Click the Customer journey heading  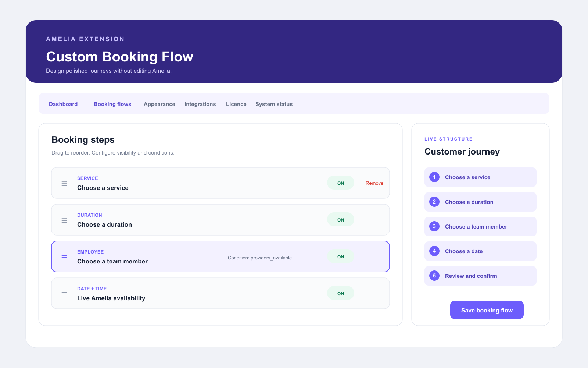click(x=462, y=152)
